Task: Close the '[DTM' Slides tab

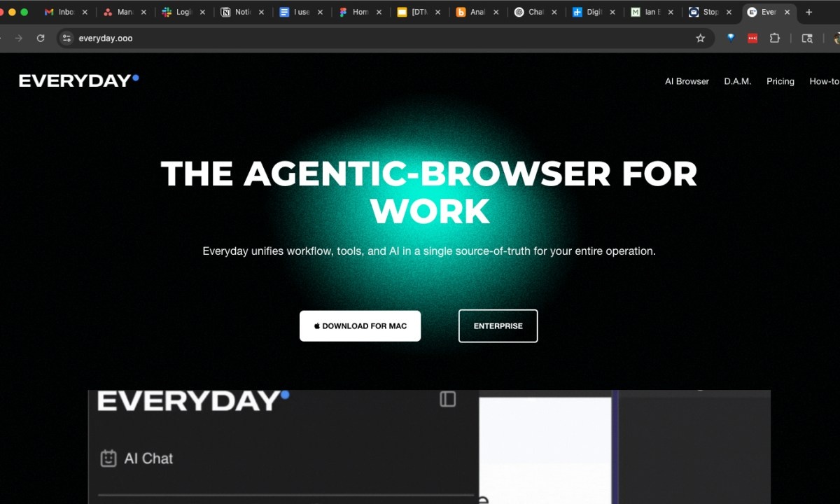Action: (x=437, y=12)
